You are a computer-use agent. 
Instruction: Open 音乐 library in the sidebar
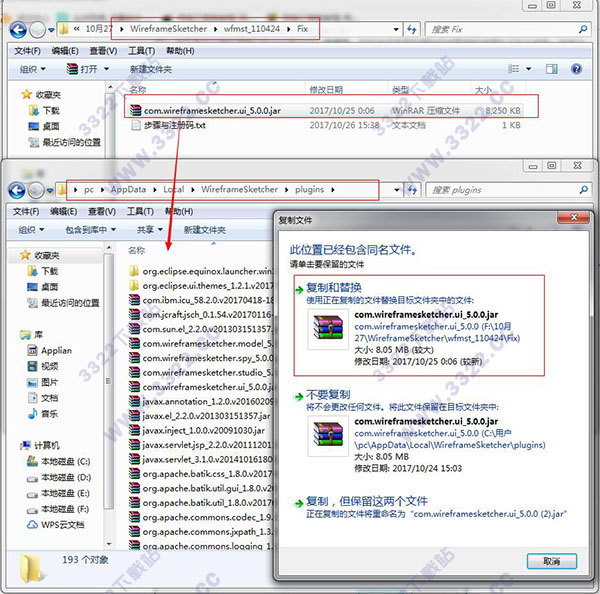tap(43, 413)
